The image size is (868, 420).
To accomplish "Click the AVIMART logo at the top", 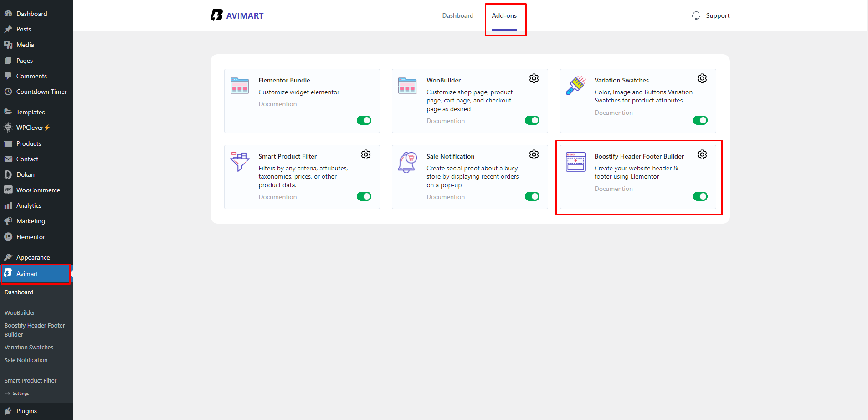I will coord(237,15).
